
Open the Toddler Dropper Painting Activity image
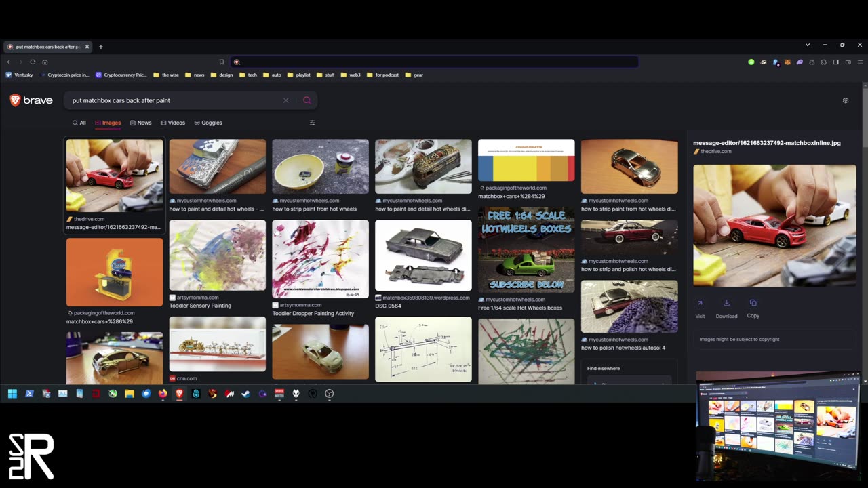[x=321, y=259]
